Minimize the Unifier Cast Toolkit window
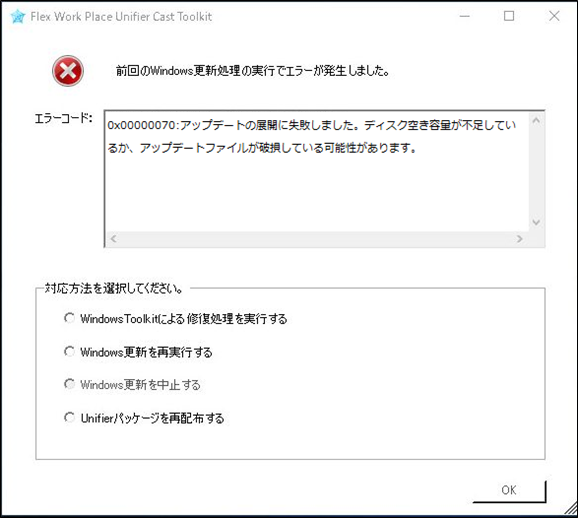 (465, 16)
